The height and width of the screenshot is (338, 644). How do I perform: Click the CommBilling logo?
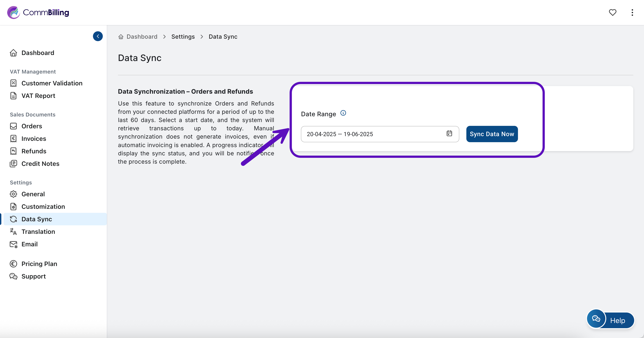click(38, 12)
